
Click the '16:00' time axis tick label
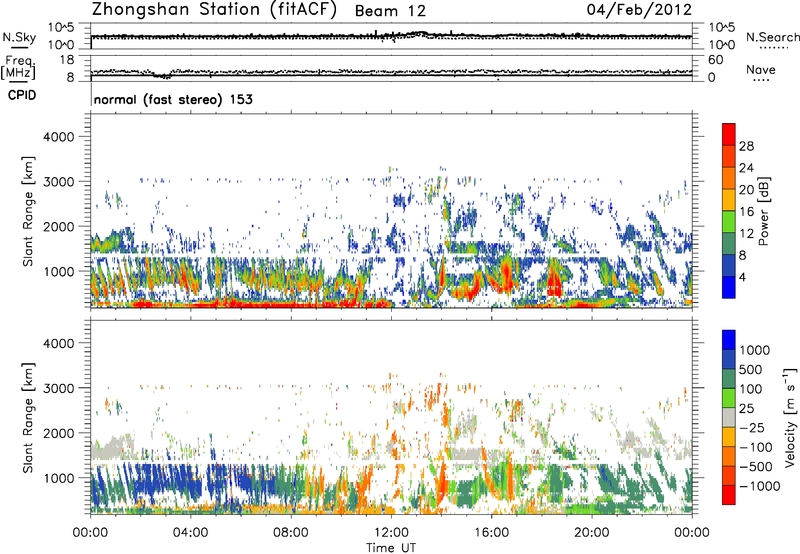tap(491, 533)
